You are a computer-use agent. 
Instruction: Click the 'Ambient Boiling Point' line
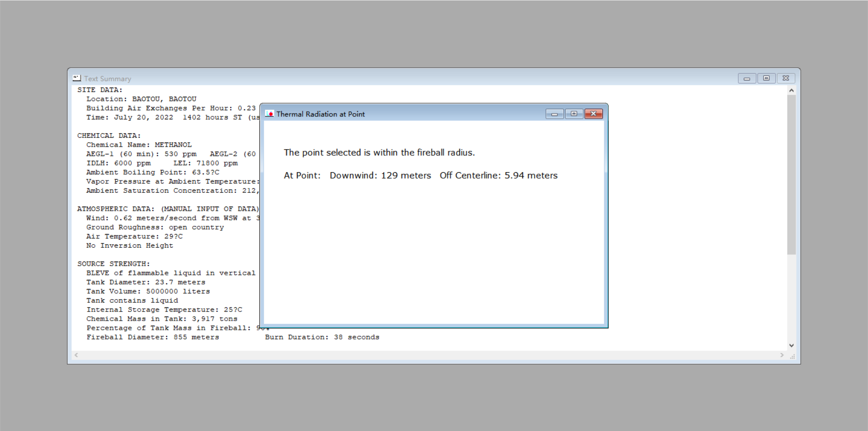pyautogui.click(x=153, y=172)
